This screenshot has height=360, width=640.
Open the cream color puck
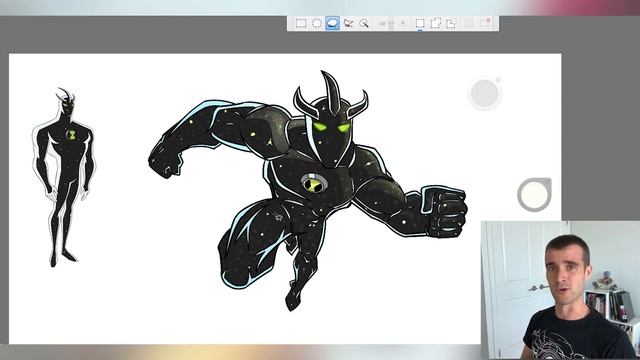coord(534,195)
